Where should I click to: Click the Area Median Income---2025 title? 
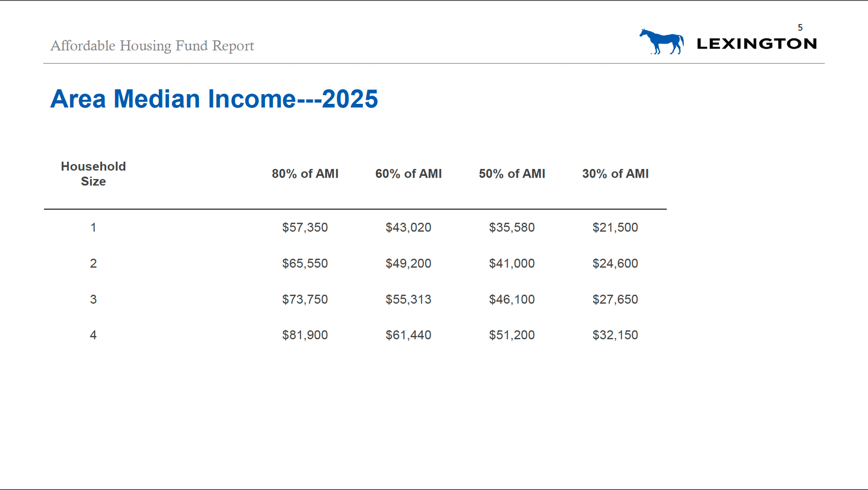(214, 99)
